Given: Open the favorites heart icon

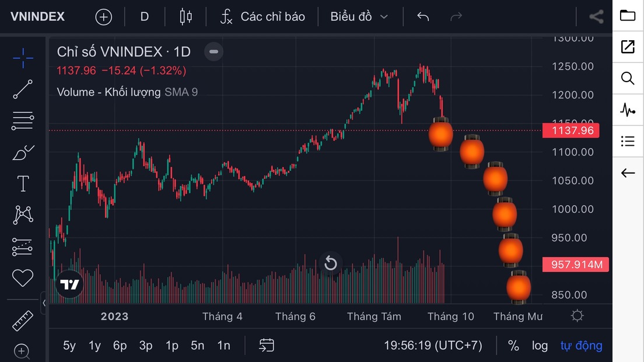Looking at the screenshot, I should click(23, 278).
